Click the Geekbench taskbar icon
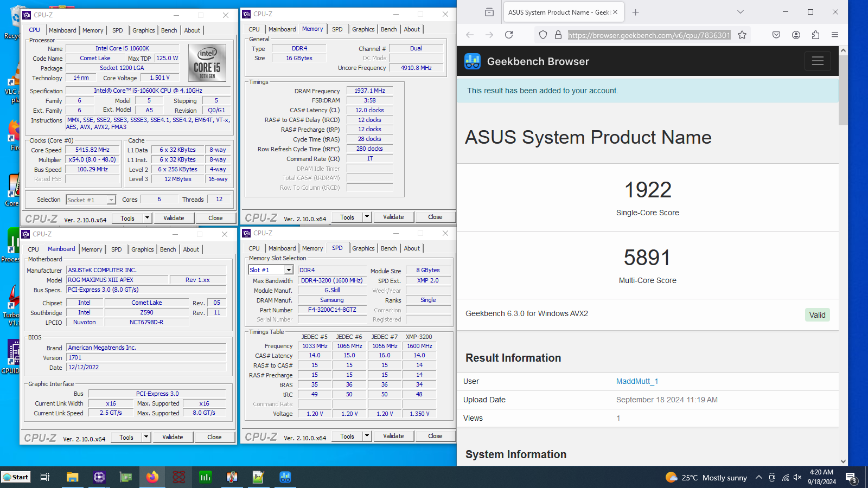Viewport: 868px width, 488px height. coord(285,477)
